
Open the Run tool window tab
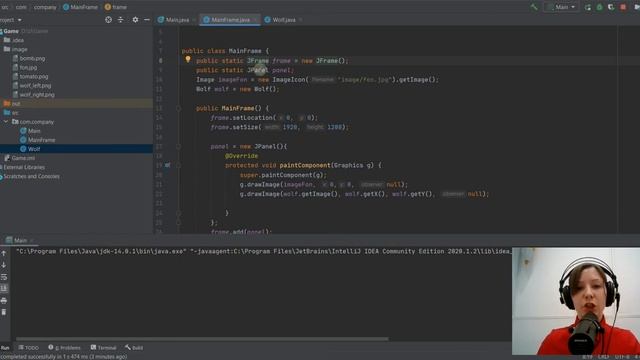tap(5, 348)
